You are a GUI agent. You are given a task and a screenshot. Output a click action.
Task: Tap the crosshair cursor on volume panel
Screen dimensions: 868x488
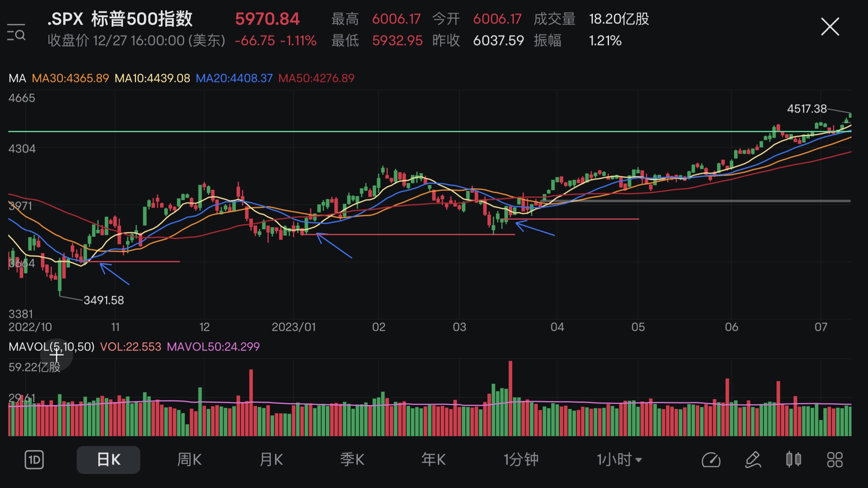point(57,354)
